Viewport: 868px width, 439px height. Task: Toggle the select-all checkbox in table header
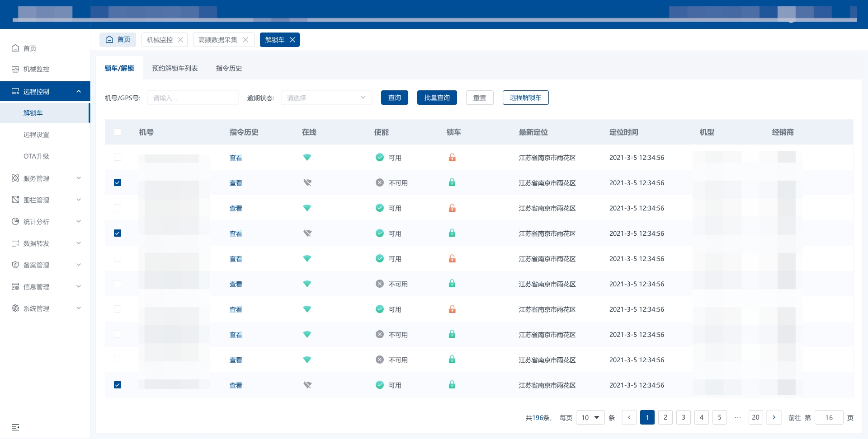coord(118,132)
